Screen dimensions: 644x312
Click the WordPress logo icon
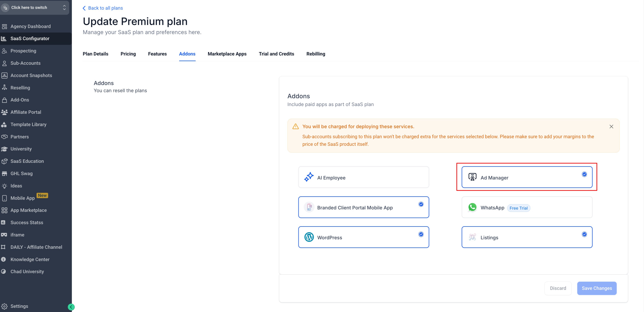pyautogui.click(x=309, y=237)
